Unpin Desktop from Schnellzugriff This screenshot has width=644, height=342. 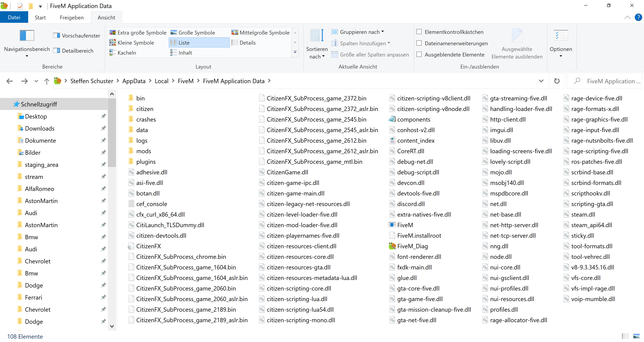coord(103,116)
